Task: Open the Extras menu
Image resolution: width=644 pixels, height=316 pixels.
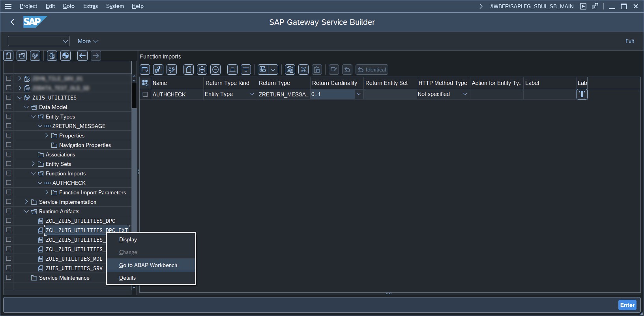Action: pyautogui.click(x=90, y=6)
